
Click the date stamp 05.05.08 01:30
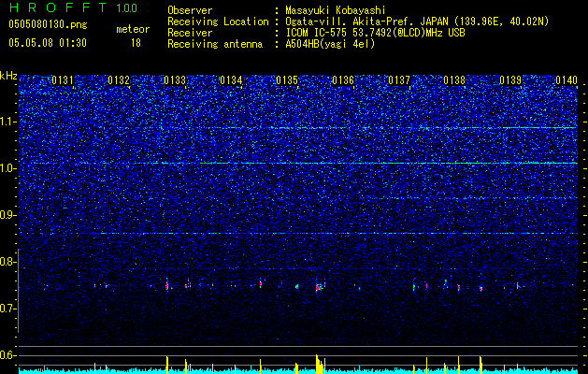pos(48,43)
